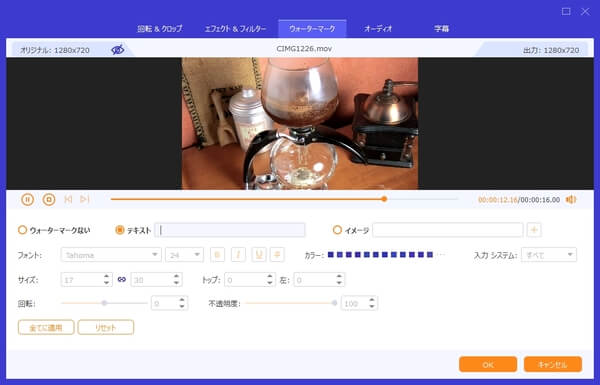Toggle underline text formatting

[259, 255]
